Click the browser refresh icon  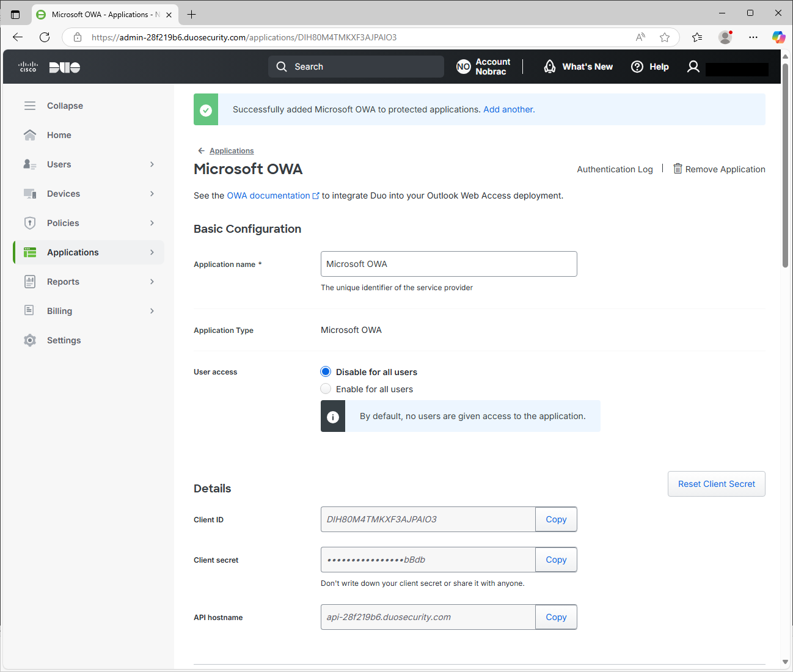tap(45, 37)
